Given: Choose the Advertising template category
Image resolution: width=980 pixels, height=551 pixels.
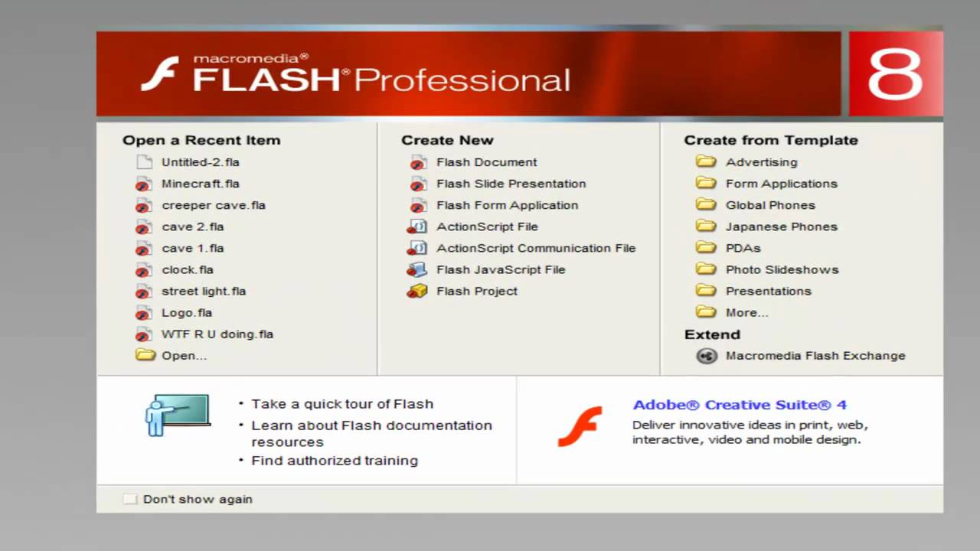Looking at the screenshot, I should point(762,162).
